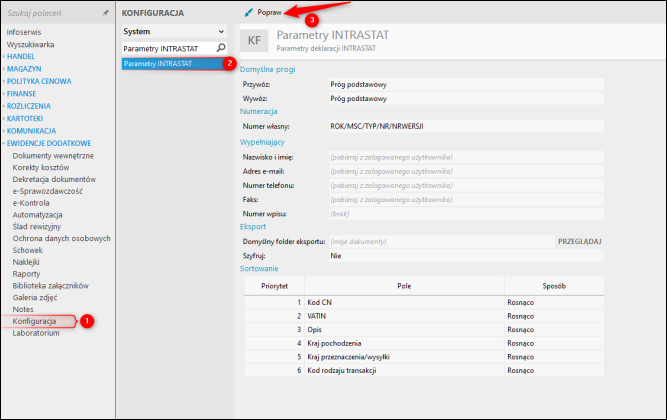The width and height of the screenshot is (667, 420).
Task: Click the Sposób column header
Action: click(554, 286)
